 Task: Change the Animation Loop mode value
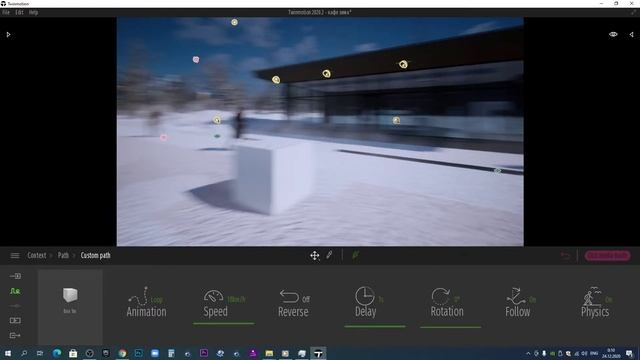157,300
